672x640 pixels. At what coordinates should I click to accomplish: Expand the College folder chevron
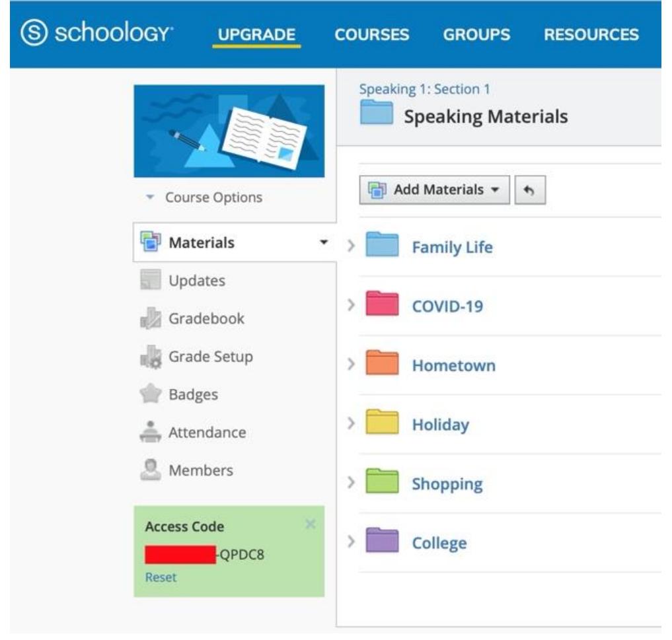352,543
